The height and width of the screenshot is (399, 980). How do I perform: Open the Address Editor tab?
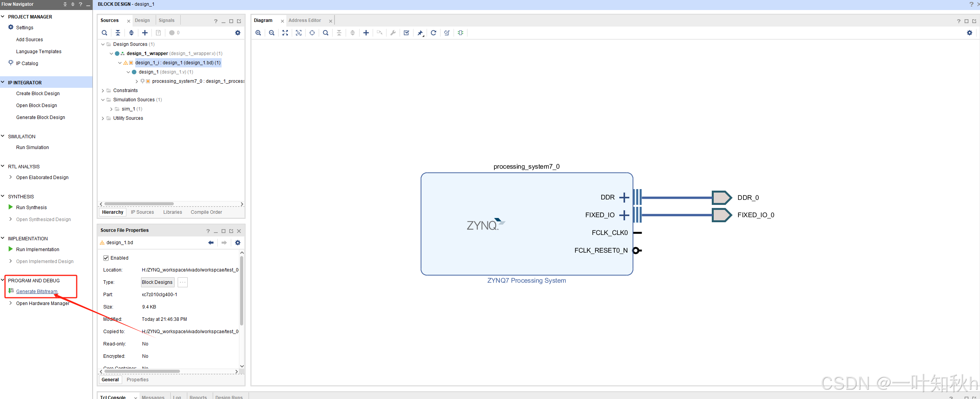(x=305, y=20)
